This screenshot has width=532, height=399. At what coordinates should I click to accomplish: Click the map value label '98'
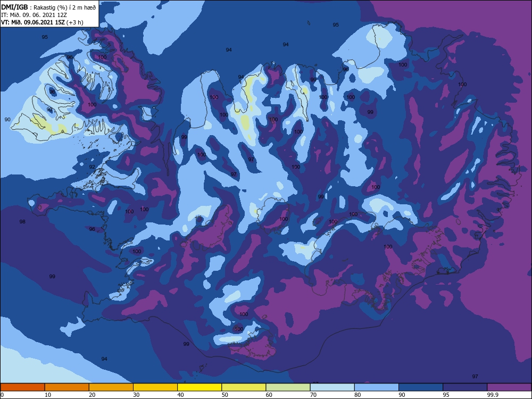pos(22,222)
